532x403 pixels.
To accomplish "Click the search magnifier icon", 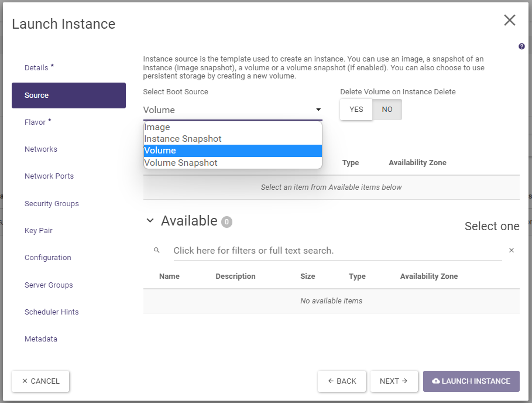I will click(157, 250).
